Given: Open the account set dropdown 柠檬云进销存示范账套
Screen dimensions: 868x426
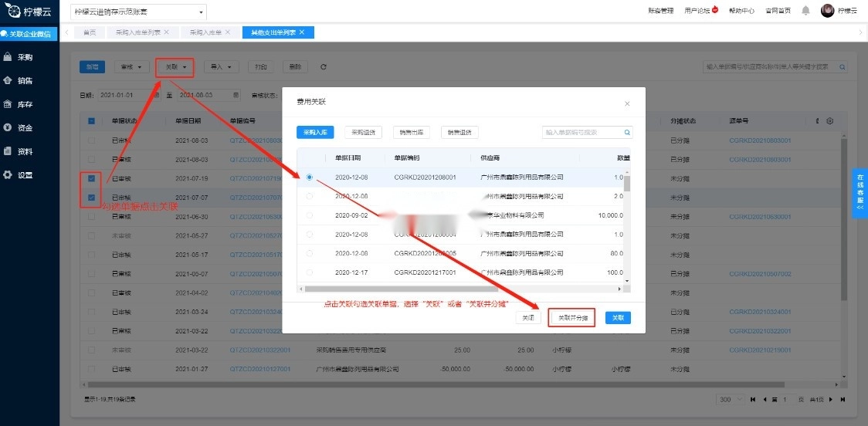Looking at the screenshot, I should 139,12.
